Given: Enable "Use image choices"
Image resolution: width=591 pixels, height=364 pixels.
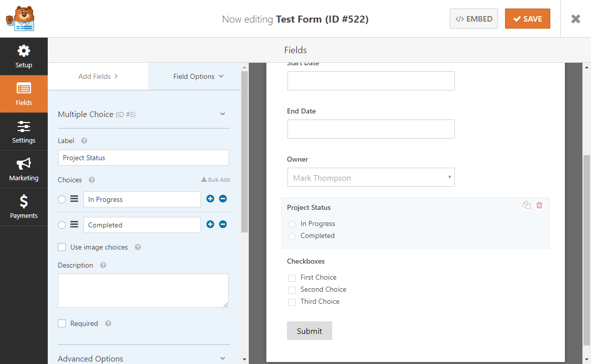Looking at the screenshot, I should [62, 247].
